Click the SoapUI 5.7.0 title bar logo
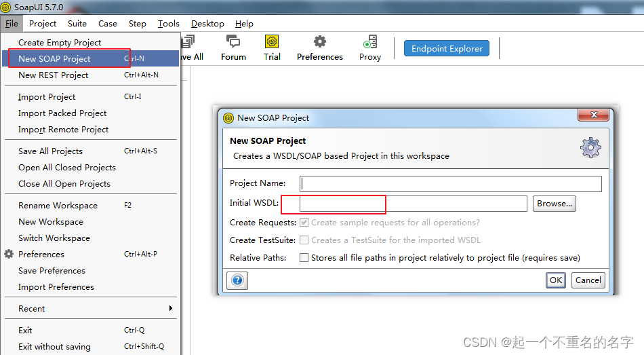Screen dimensions: 644x355 pyautogui.click(x=5, y=7)
